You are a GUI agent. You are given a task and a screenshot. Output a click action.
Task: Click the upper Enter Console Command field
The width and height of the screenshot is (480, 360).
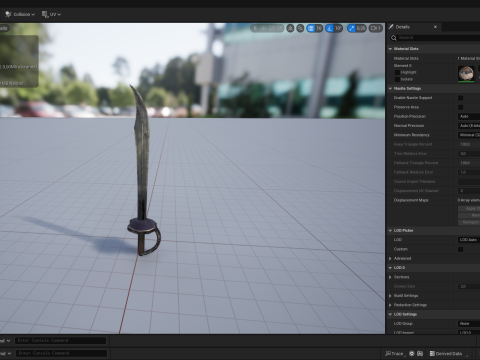point(61,341)
